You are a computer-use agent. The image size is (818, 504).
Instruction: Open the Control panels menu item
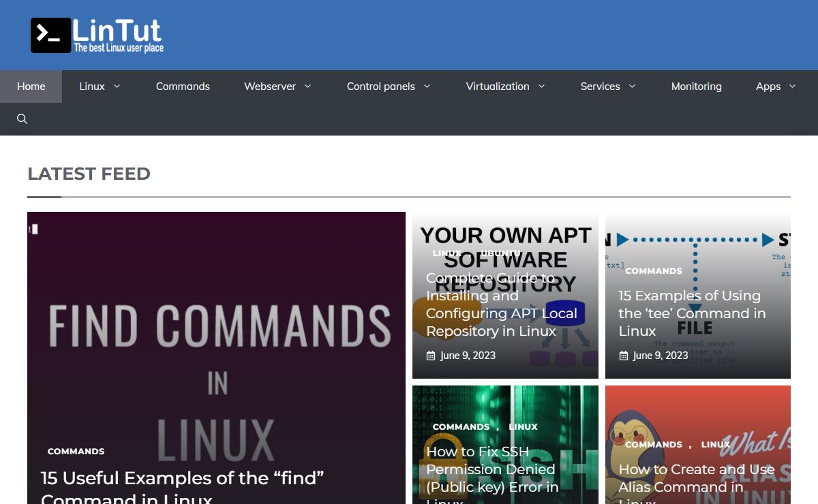click(381, 86)
